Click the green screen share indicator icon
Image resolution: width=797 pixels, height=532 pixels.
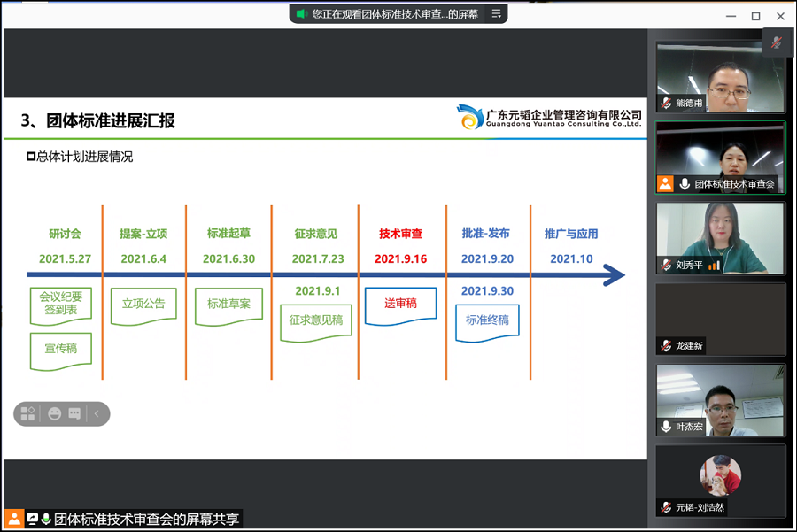[301, 14]
